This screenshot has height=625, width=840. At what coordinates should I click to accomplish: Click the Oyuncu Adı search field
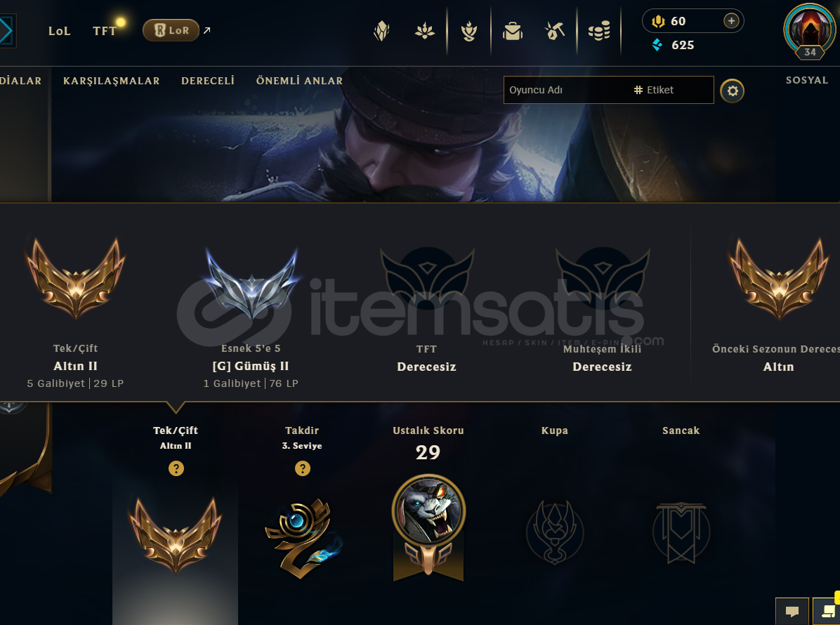[565, 90]
